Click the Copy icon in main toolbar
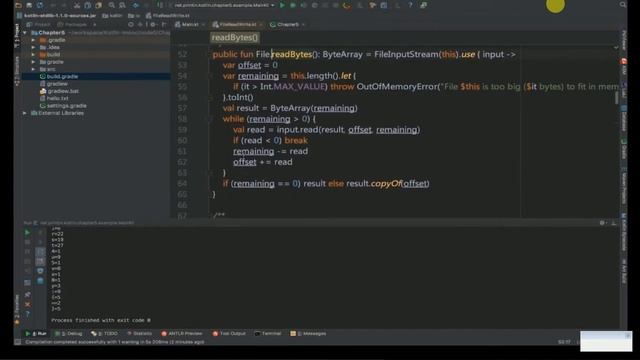 tap(87, 5)
